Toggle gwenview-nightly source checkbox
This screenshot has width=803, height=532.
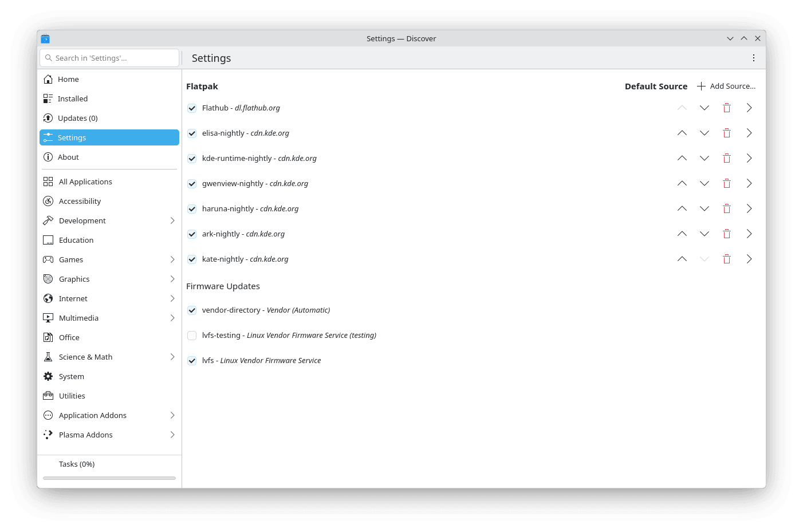tap(192, 184)
